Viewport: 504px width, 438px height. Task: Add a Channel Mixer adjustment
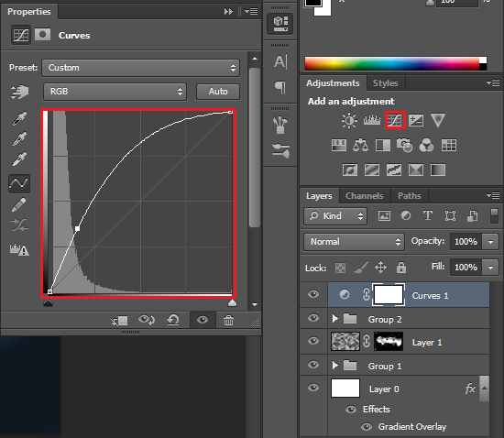[426, 146]
